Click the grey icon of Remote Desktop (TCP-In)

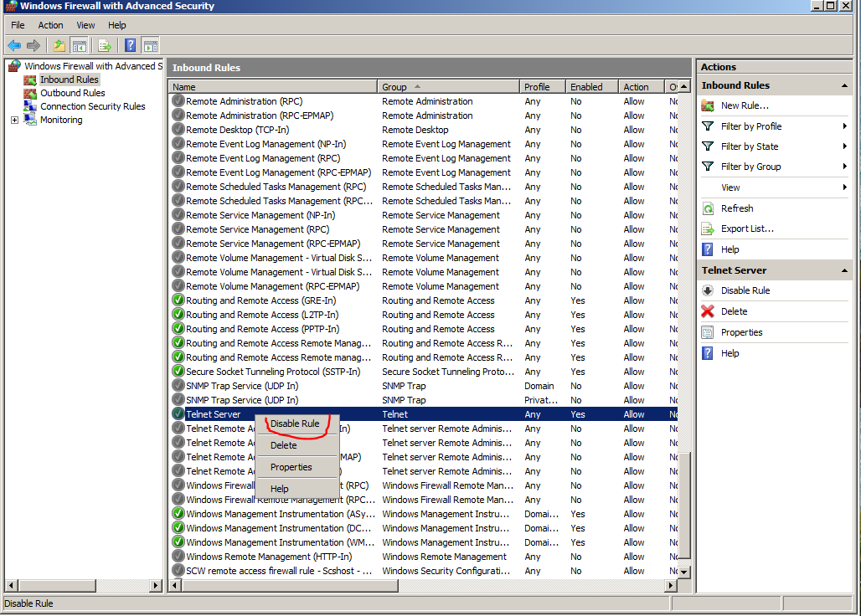178,130
